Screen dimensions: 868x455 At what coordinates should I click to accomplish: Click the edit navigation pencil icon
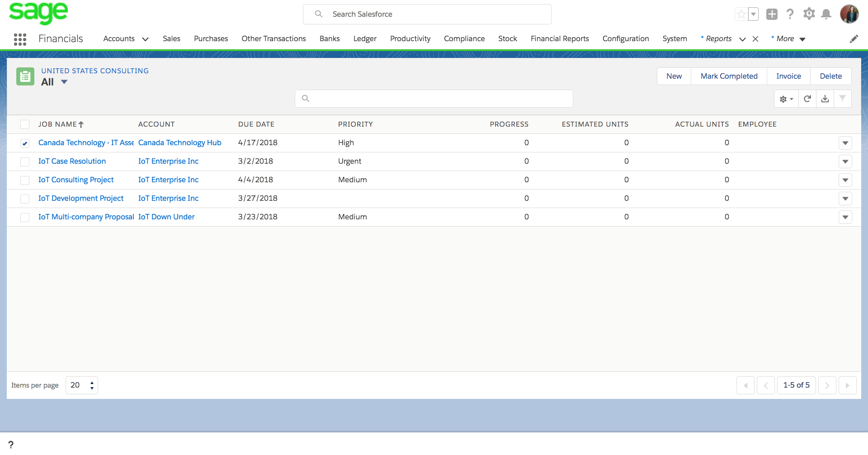854,39
